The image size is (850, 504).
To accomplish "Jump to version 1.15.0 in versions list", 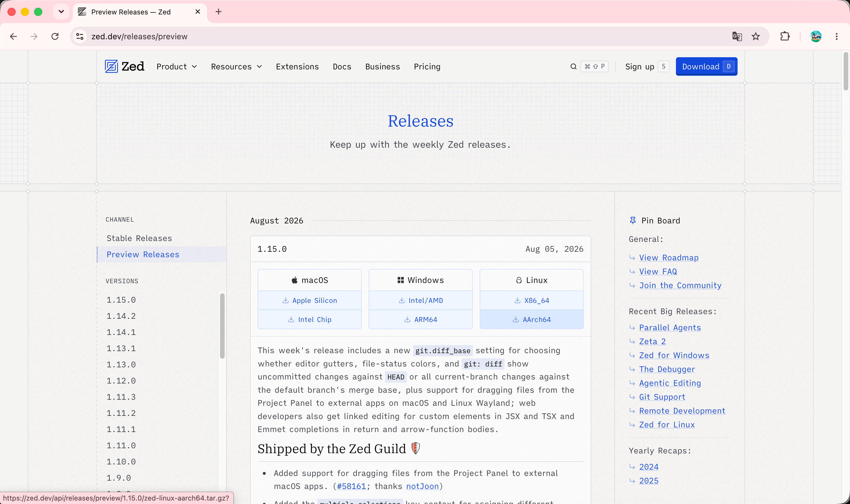I will click(121, 300).
